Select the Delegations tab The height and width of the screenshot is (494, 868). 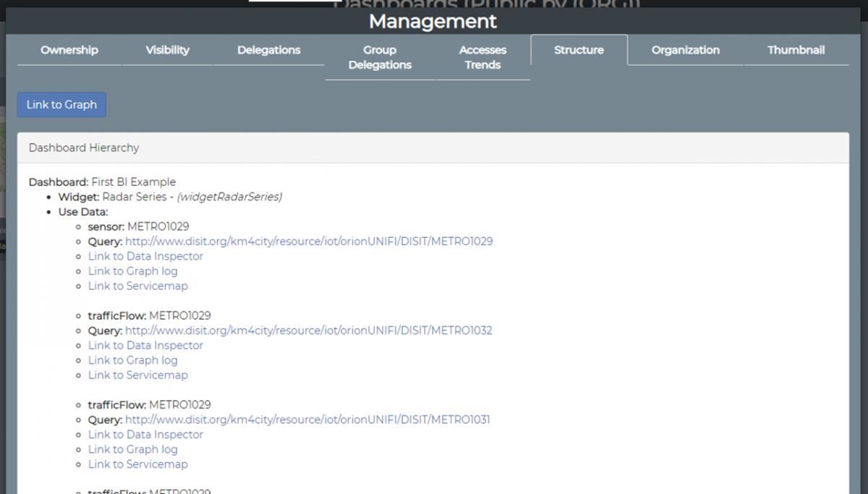268,50
